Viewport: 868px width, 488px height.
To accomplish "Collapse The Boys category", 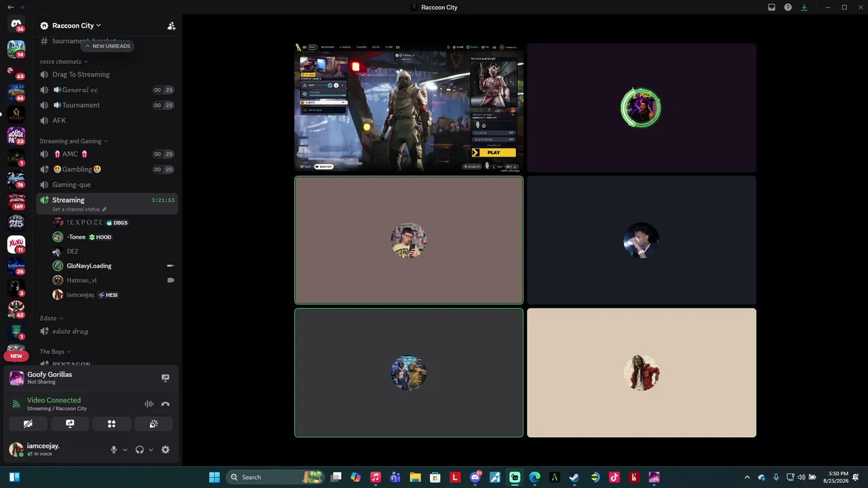I will (55, 352).
